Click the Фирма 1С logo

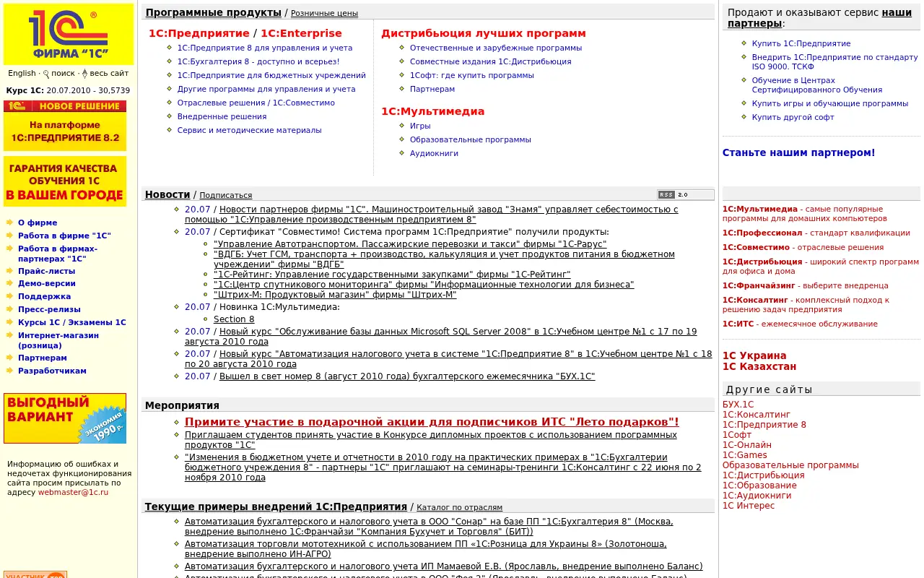click(x=69, y=34)
